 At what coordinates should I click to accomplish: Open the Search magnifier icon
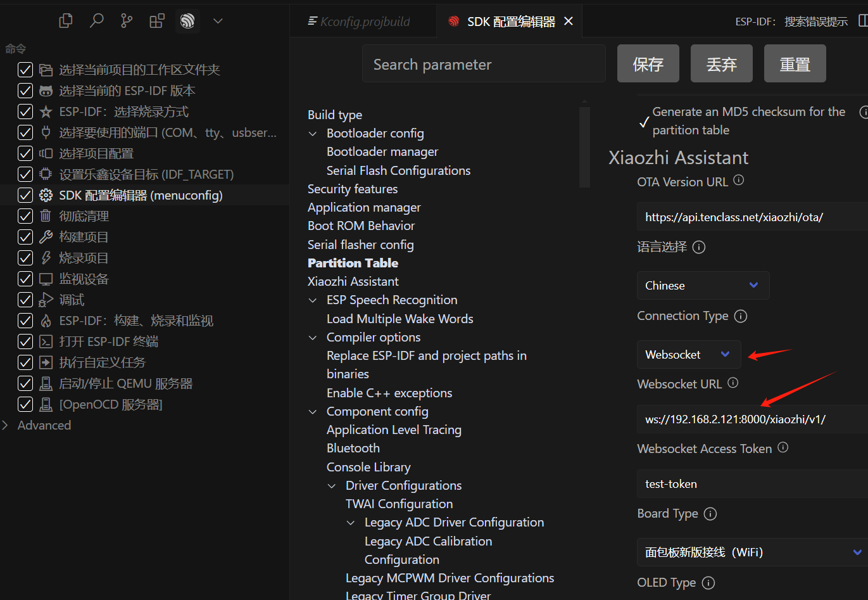(96, 21)
